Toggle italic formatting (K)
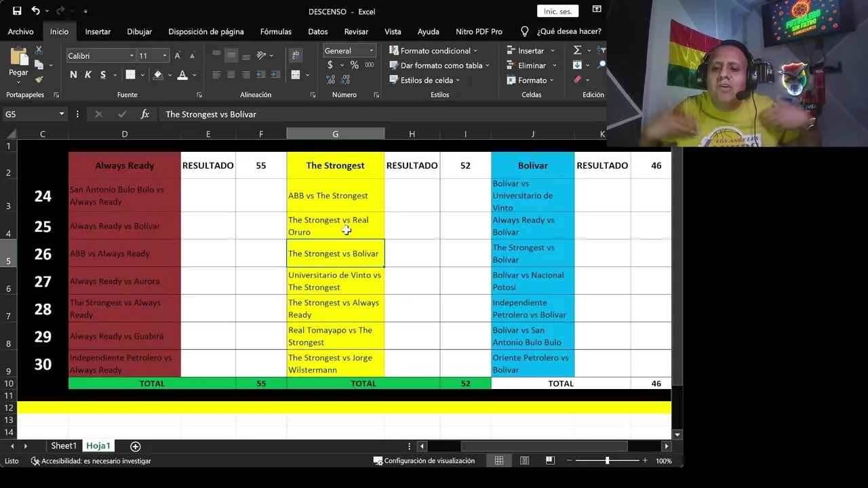This screenshot has height=488, width=868. (x=88, y=75)
